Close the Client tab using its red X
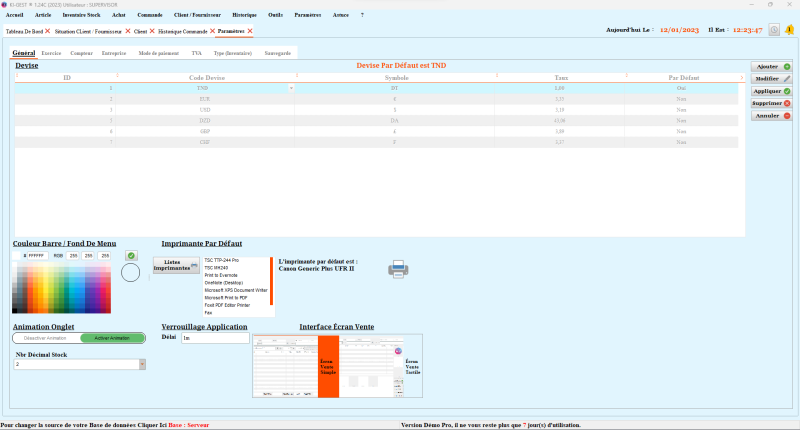Screen dimensions: 800x430 pyautogui.click(x=152, y=31)
